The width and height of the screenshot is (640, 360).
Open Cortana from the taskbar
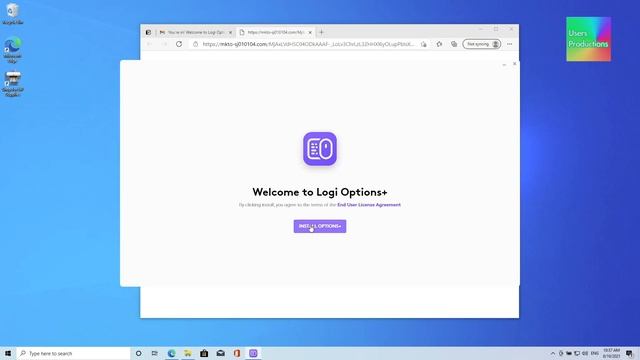click(138, 353)
